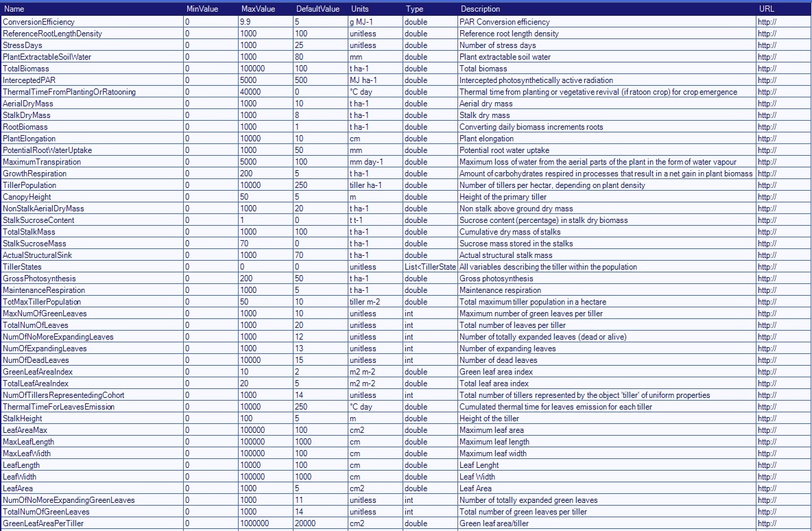This screenshot has height=531, width=812.
Task: Select the MaxNumOfGreenLeaves name cell
Action: [92, 314]
